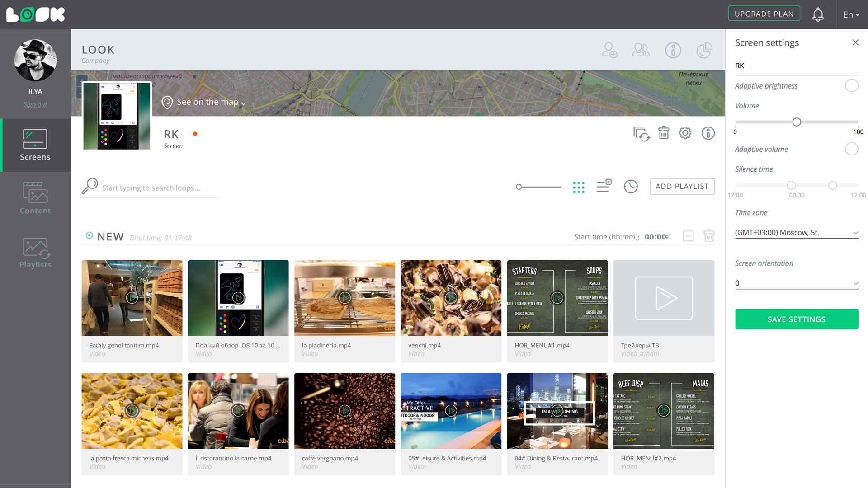Screen dimensions: 868x488
Task: Open the Time zone dropdown
Action: coord(796,233)
